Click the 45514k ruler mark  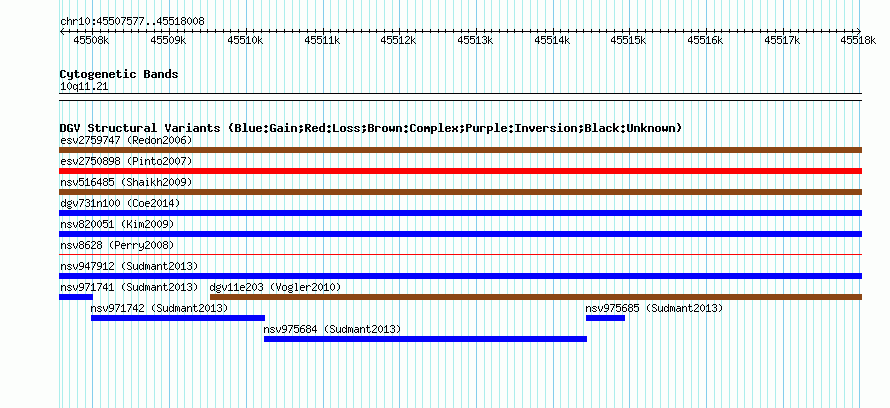[552, 40]
